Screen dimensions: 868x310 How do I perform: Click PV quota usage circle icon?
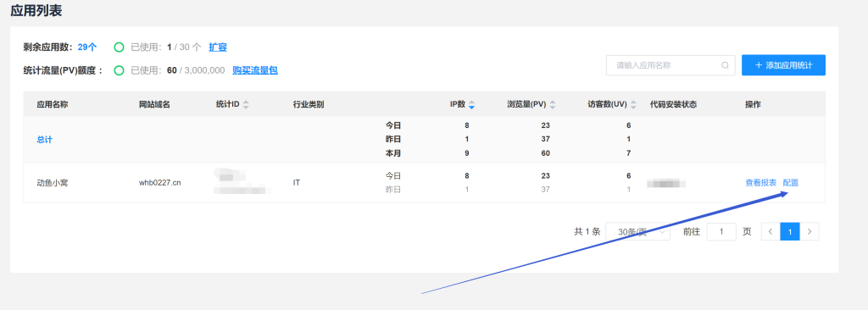119,70
